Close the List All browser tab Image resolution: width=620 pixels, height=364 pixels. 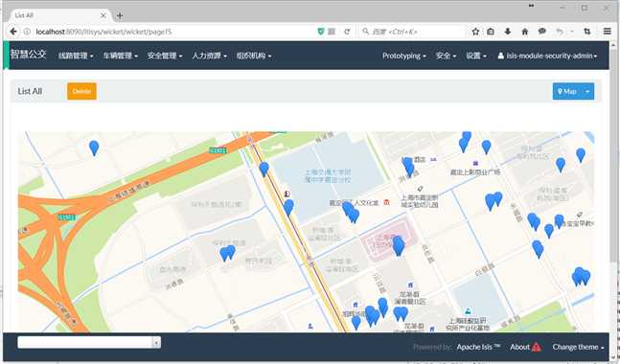[x=103, y=15]
